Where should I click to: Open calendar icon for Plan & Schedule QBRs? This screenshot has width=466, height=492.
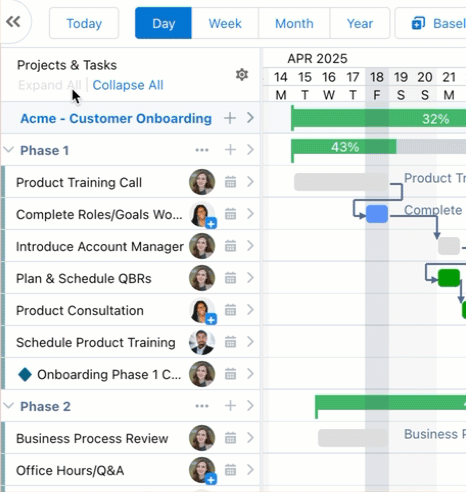point(230,278)
